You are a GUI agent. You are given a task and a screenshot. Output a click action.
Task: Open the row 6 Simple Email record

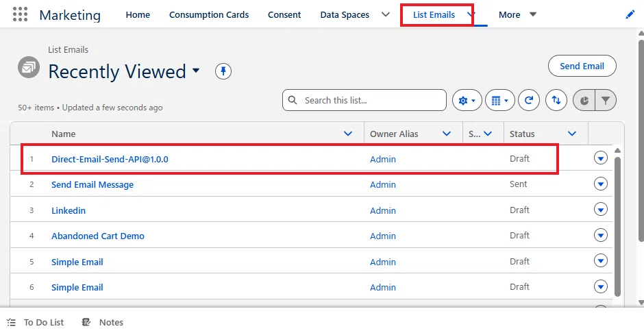pos(77,287)
